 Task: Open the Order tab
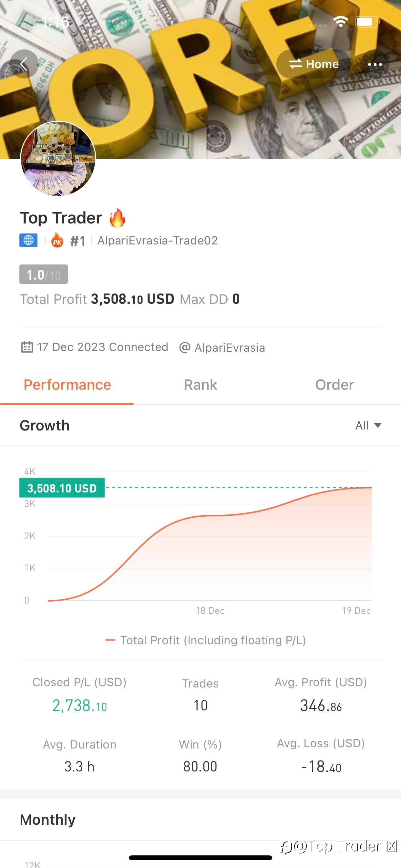(x=334, y=385)
